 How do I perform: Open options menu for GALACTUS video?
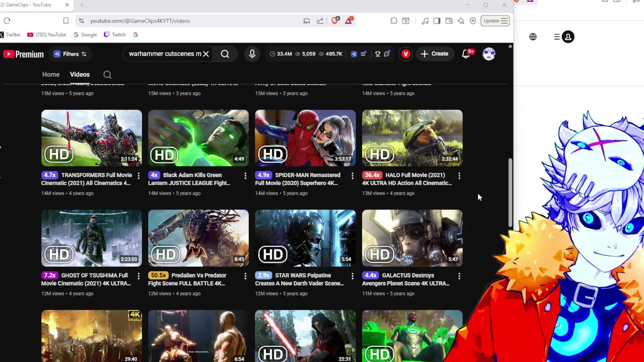[x=459, y=276]
